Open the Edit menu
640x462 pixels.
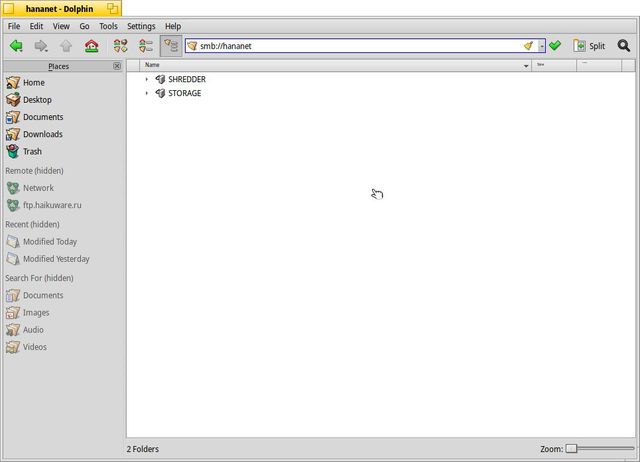click(x=36, y=26)
